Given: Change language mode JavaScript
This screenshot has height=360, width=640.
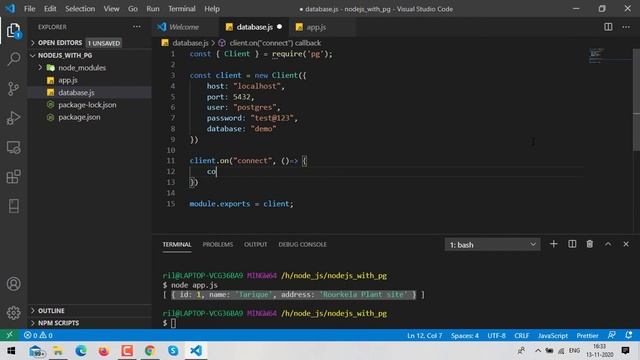Looking at the screenshot, I should click(x=553, y=336).
